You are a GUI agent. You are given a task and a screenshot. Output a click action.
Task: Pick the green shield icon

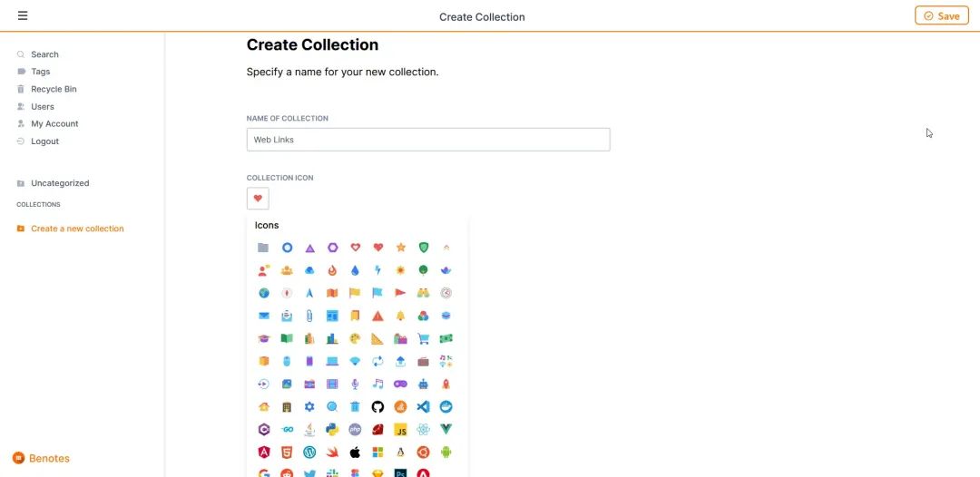pos(423,248)
